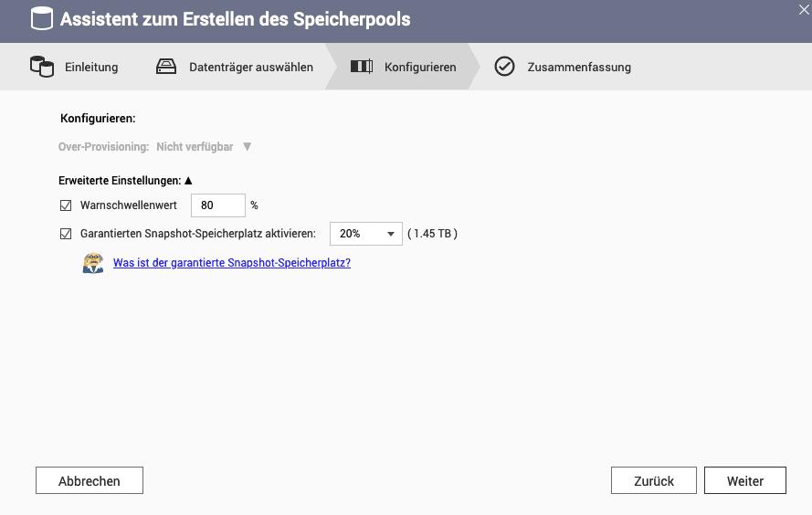Click the Zusammenfassung checkmark circle icon
Image resolution: width=812 pixels, height=515 pixels.
[x=504, y=67]
